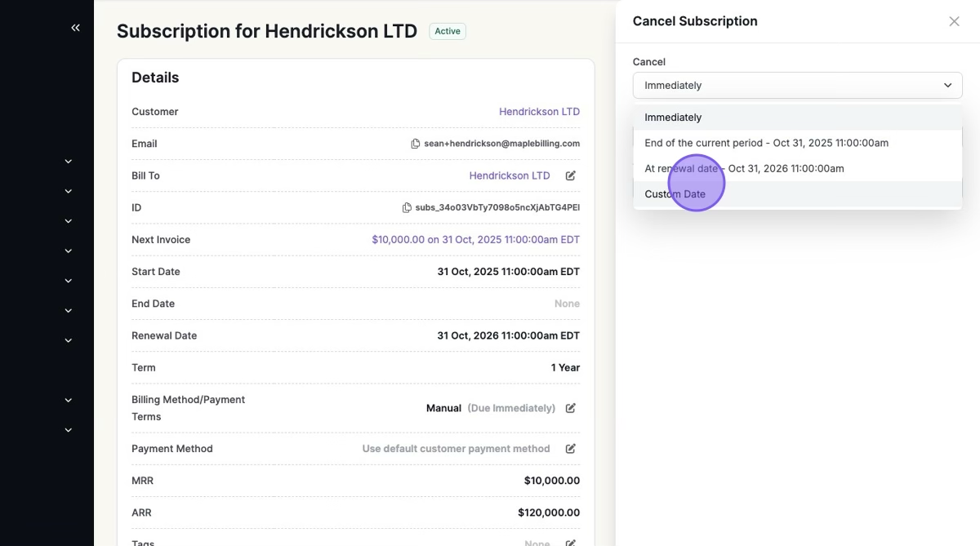Edit Billing Method/Payment Terms

click(571, 408)
